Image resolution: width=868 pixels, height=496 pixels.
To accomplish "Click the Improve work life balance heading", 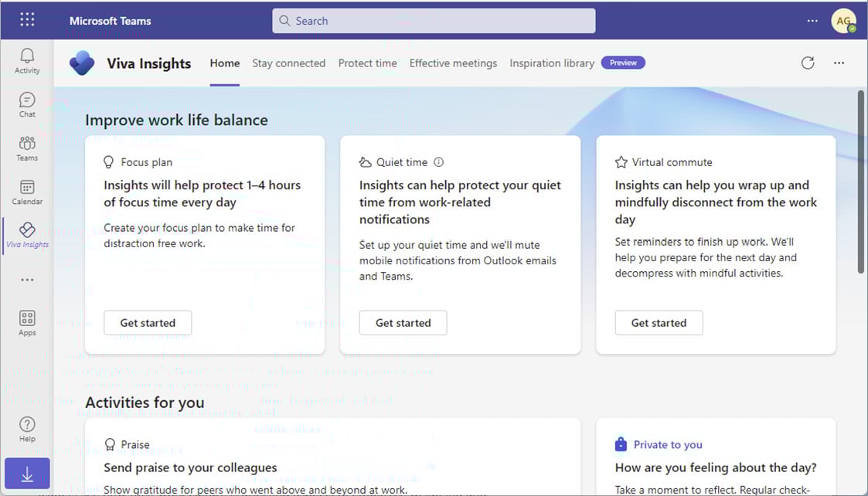I will click(176, 120).
